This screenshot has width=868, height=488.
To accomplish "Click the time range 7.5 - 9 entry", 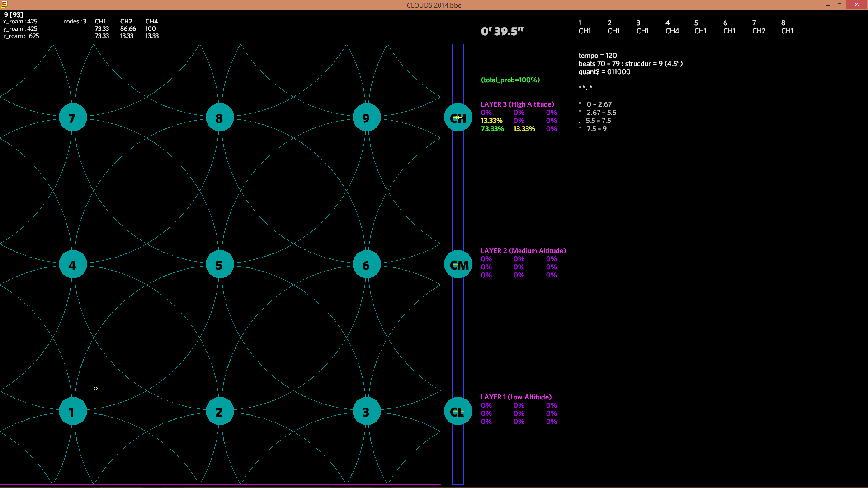I will coord(597,129).
